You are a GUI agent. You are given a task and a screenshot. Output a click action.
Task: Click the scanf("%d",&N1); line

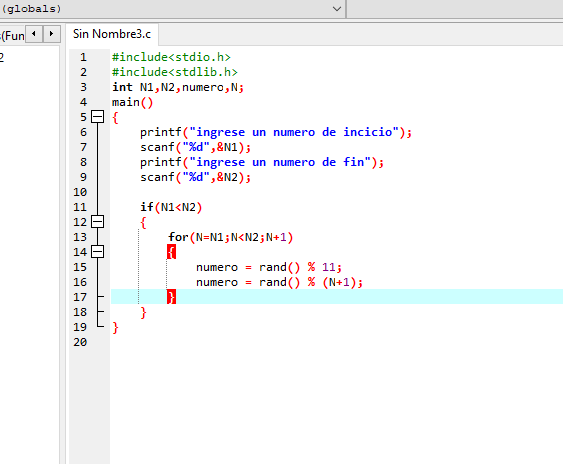[195, 147]
